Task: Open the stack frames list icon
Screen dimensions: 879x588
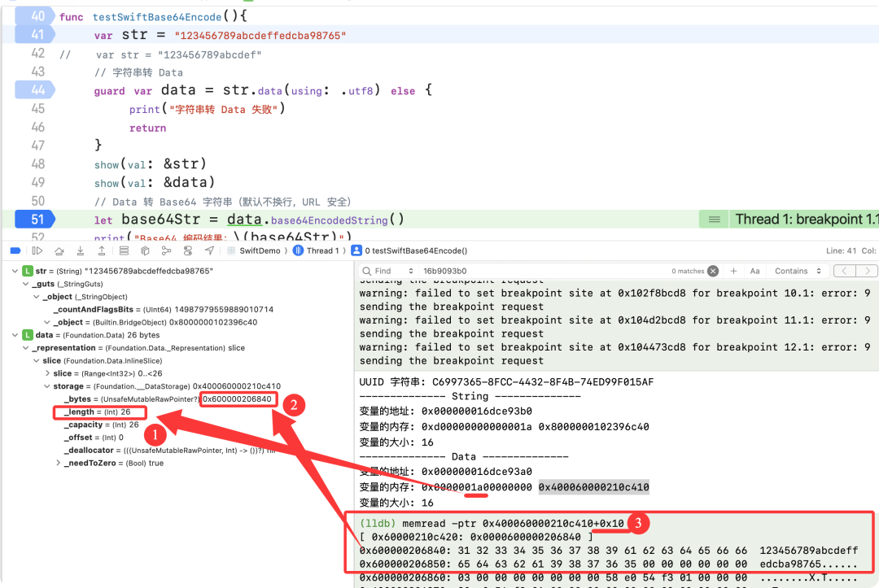Action: [x=124, y=250]
